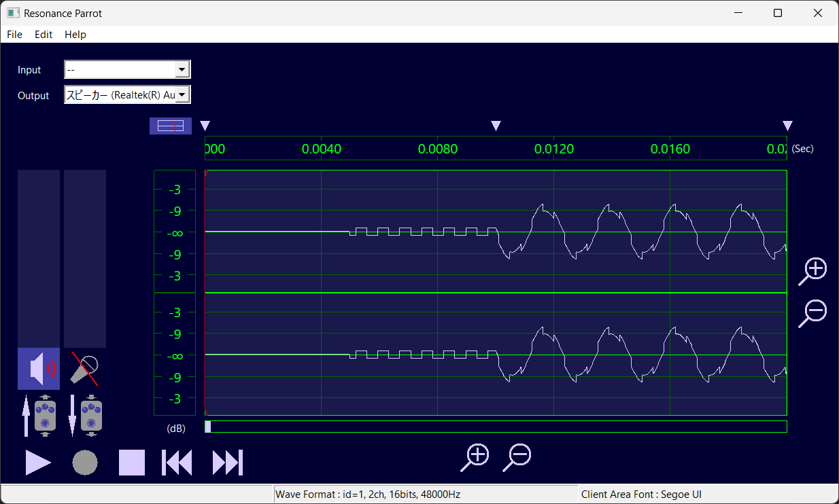Select the upload-effect pedal with up arrow

(x=39, y=415)
